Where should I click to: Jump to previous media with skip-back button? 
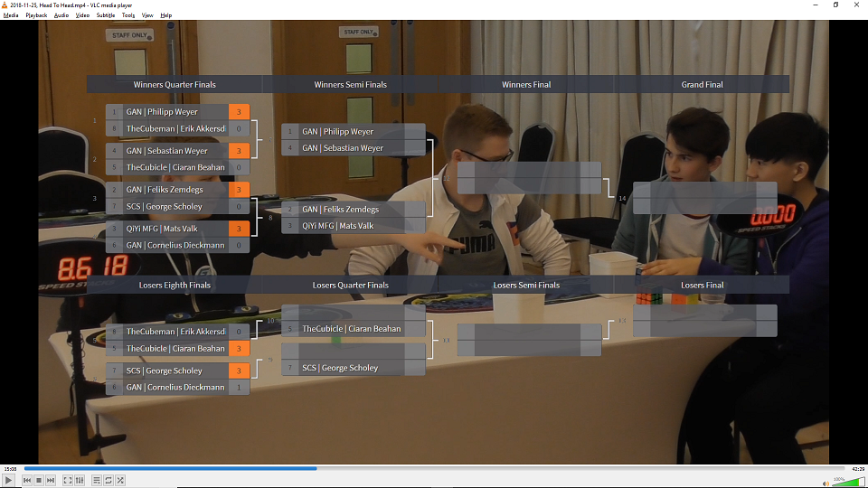pos(27,480)
